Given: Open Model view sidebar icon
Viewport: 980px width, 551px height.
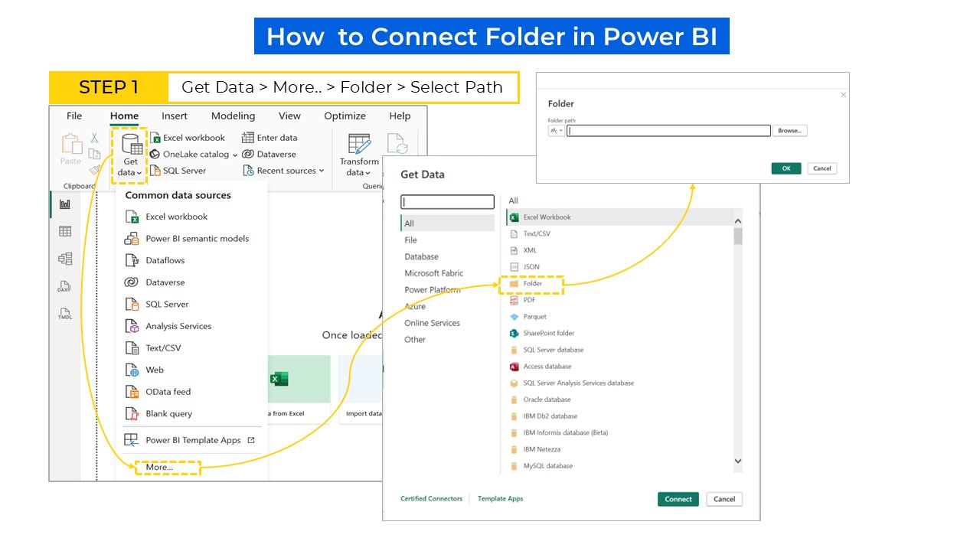Looking at the screenshot, I should pyautogui.click(x=65, y=259).
